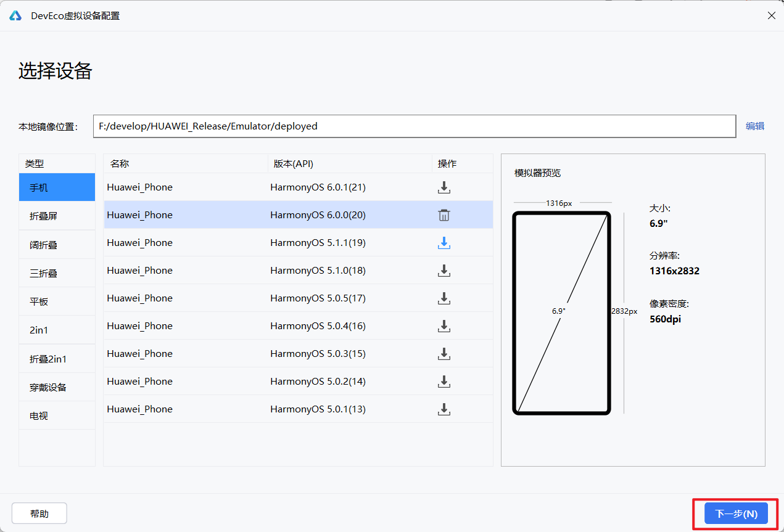Download the HarmonyOS 6.0.1(21) image
Viewport: 784px width, 532px height.
click(x=444, y=187)
